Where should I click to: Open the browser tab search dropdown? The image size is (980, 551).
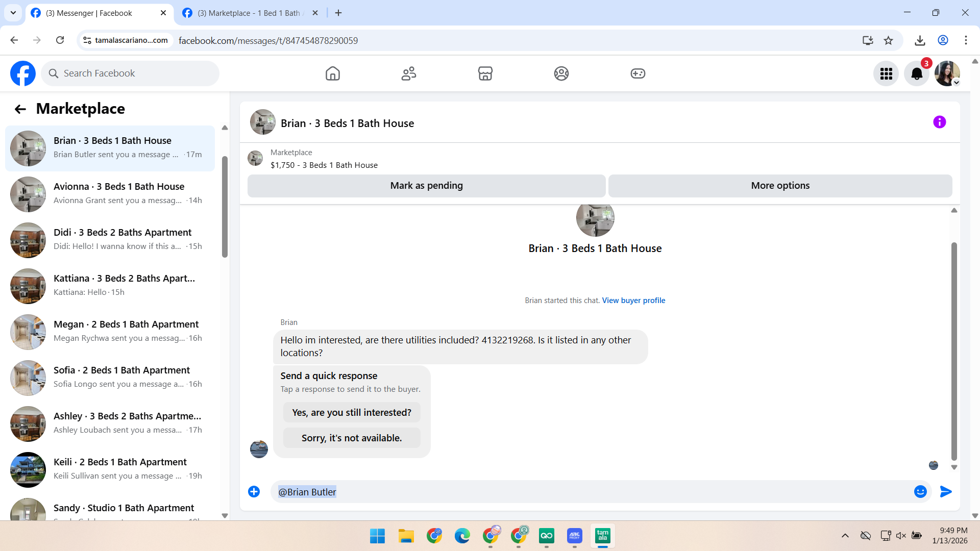[13, 13]
